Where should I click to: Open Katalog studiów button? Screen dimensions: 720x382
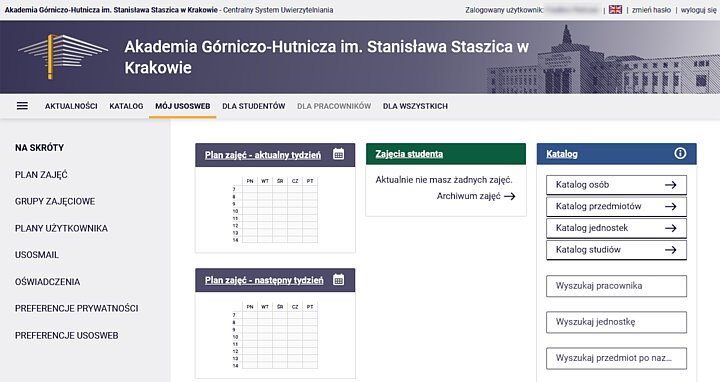[x=616, y=250]
